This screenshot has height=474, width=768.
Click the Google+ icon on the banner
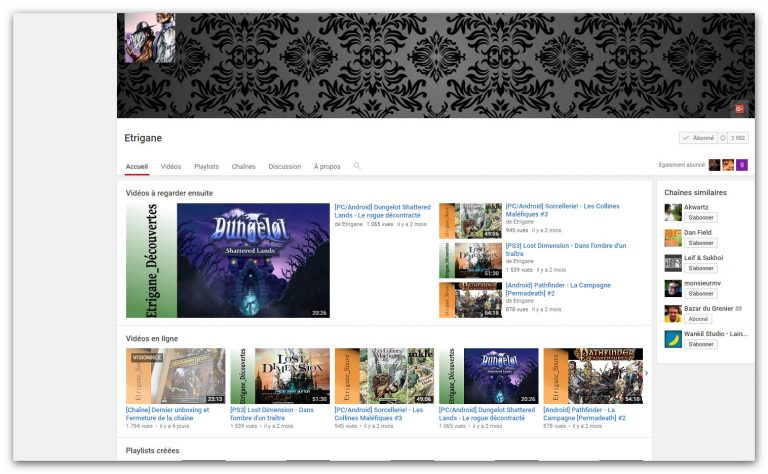[739, 109]
